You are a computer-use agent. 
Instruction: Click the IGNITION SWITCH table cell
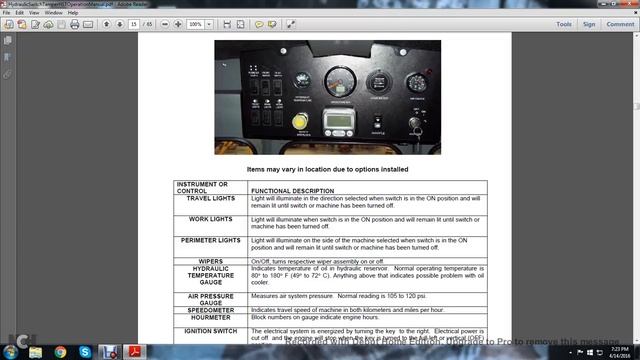pyautogui.click(x=210, y=336)
